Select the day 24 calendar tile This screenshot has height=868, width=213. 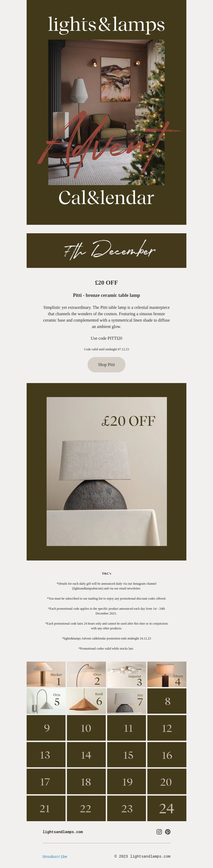(x=167, y=808)
